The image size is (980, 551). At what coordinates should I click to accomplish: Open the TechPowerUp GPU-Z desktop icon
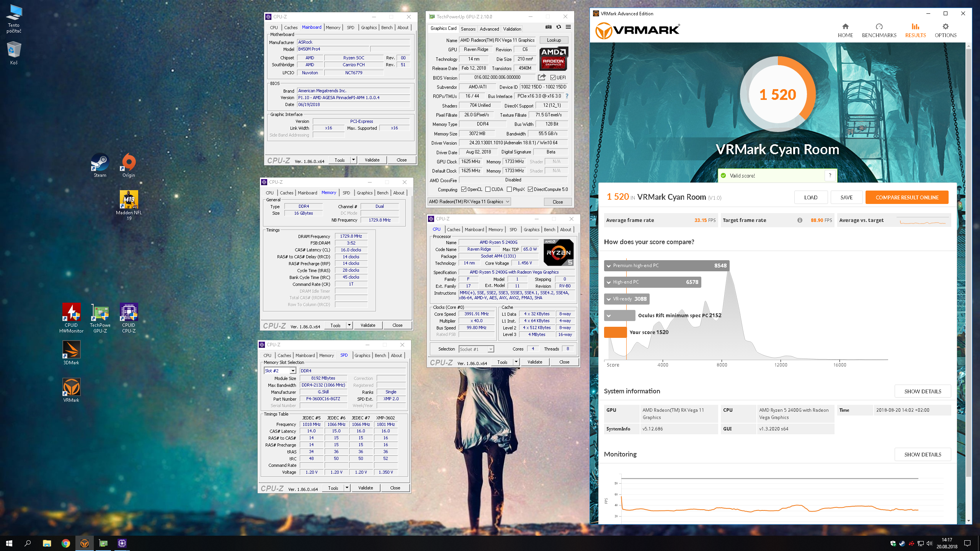100,318
